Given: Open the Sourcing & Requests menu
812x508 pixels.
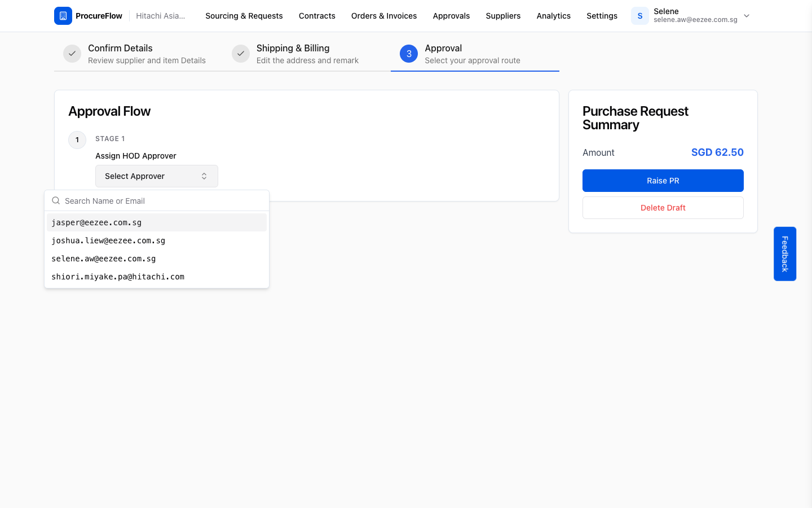Looking at the screenshot, I should tap(244, 16).
